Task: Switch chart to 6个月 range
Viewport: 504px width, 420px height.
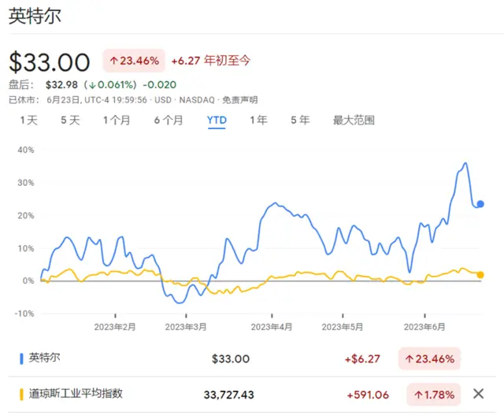Action: tap(169, 121)
